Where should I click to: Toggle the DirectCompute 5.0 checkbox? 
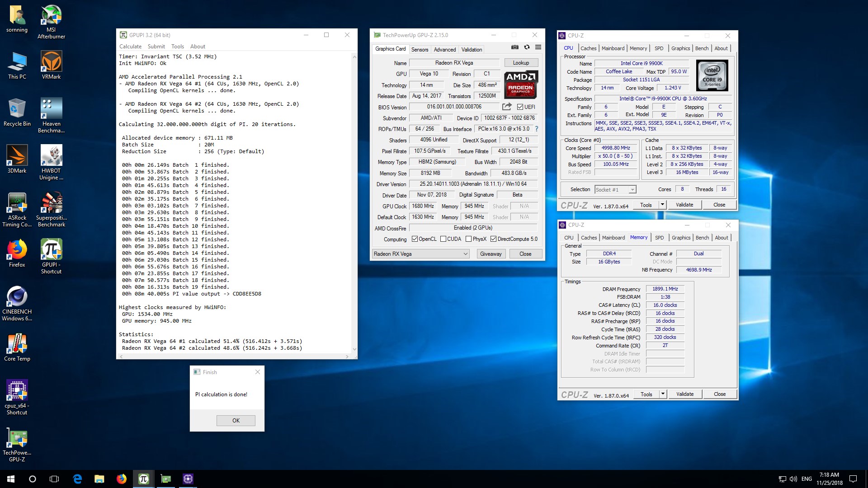coord(493,239)
